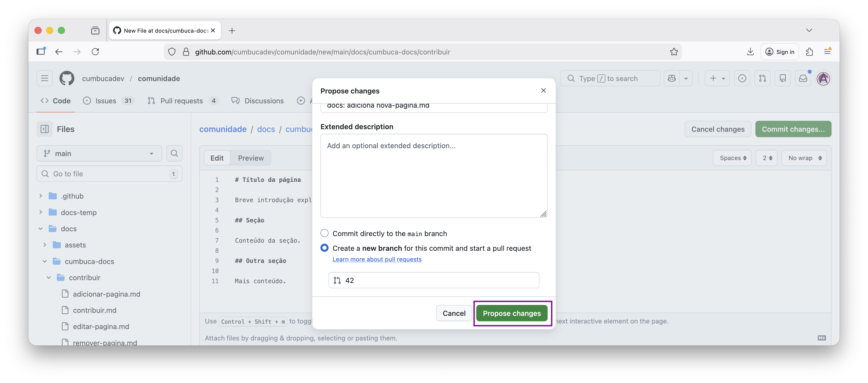Open the repositories icon in the header
This screenshot has height=383, width=868.
tap(782, 79)
